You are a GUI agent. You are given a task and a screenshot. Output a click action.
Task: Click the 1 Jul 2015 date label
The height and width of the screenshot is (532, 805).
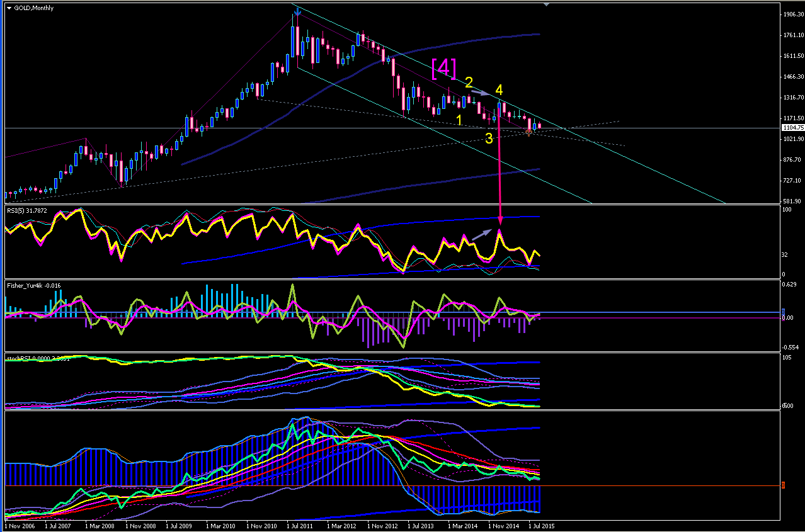click(540, 524)
